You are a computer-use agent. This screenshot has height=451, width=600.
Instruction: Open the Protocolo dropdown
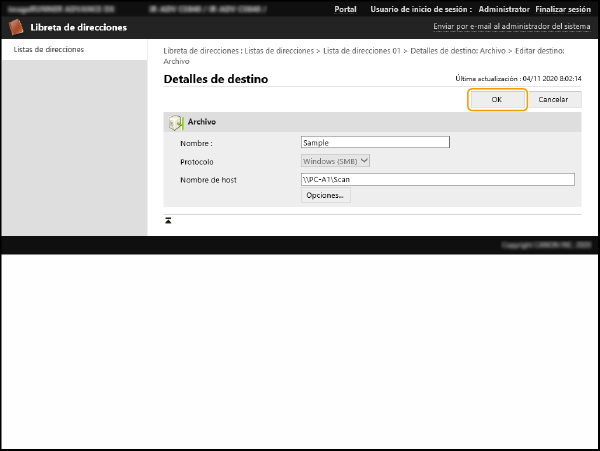pyautogui.click(x=336, y=160)
